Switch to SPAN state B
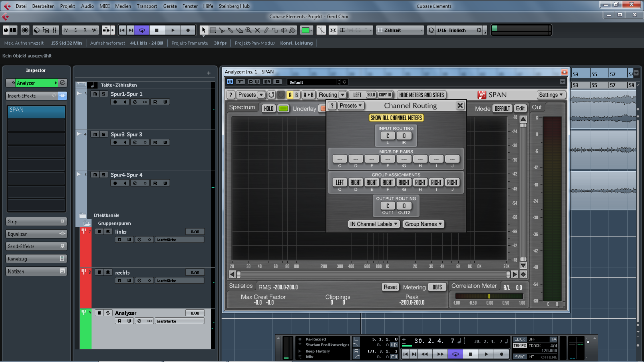 (x=296, y=95)
